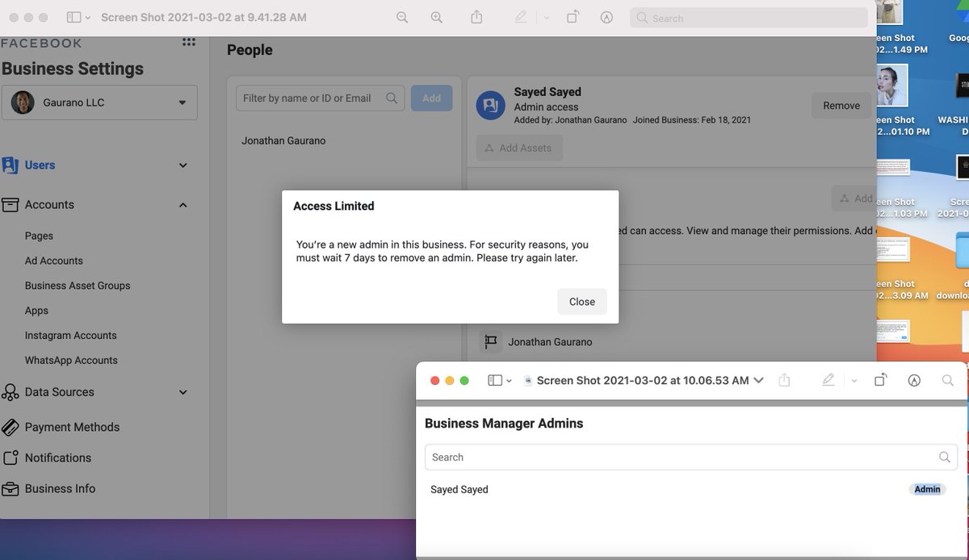Click Payment Methods icon
Screen dimensions: 969x560
[10, 428]
